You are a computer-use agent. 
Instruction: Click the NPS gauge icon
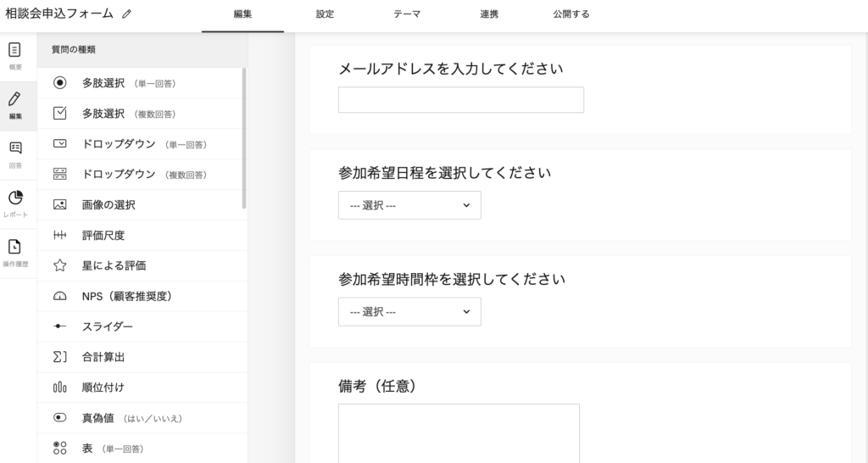(60, 296)
